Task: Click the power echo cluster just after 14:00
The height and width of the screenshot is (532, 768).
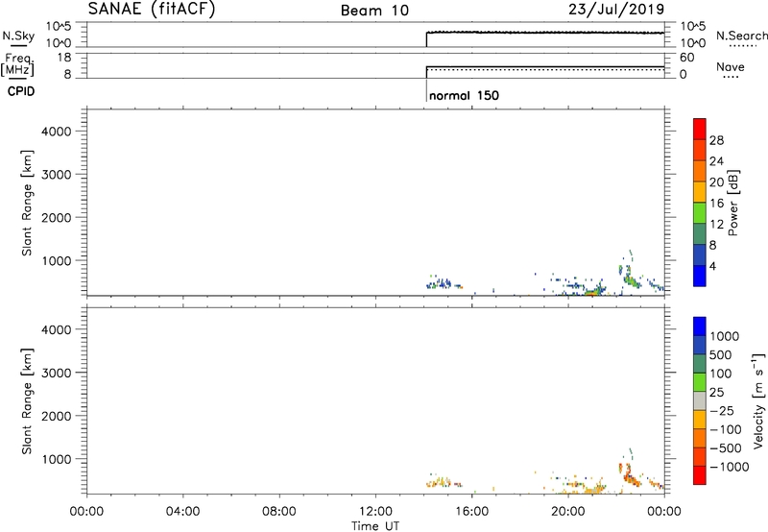Action: [x=444, y=283]
